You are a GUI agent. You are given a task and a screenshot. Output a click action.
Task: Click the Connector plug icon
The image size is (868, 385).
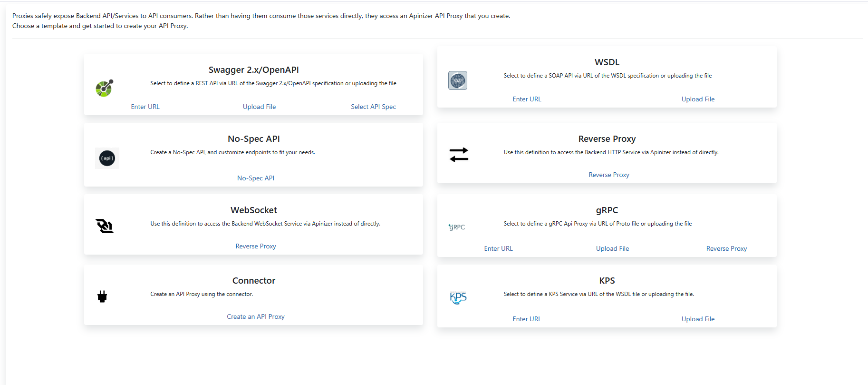click(102, 296)
